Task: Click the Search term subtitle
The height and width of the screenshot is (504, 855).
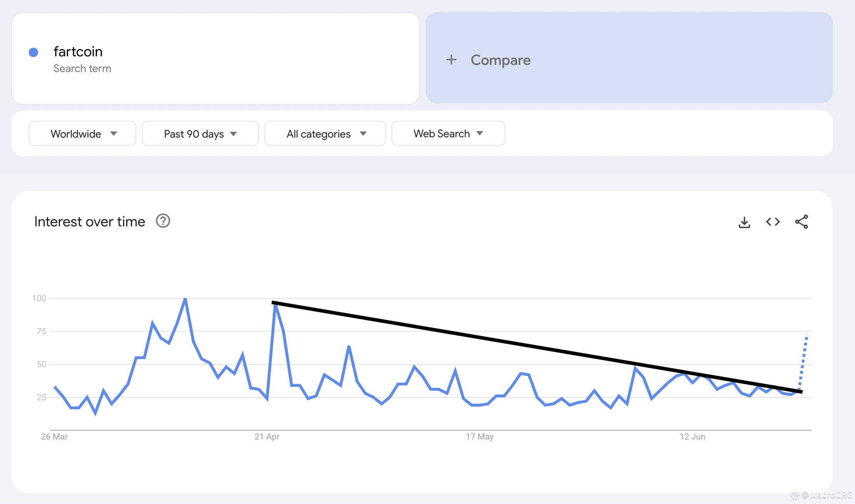Action: (82, 68)
